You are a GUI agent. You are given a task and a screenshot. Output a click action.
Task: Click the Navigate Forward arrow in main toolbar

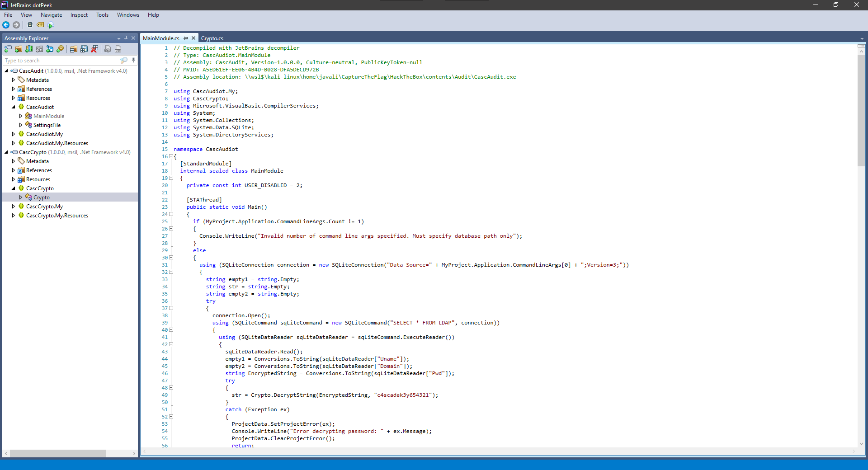pos(16,25)
